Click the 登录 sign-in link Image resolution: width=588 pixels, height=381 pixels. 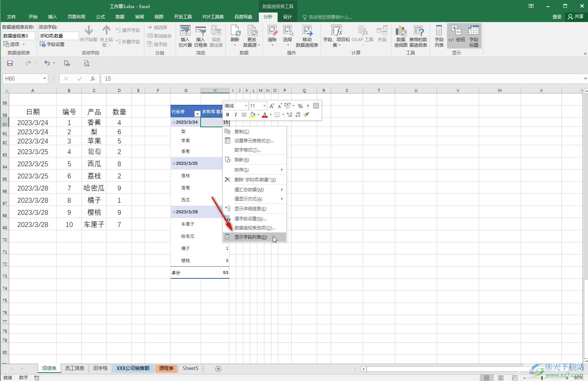pos(557,17)
